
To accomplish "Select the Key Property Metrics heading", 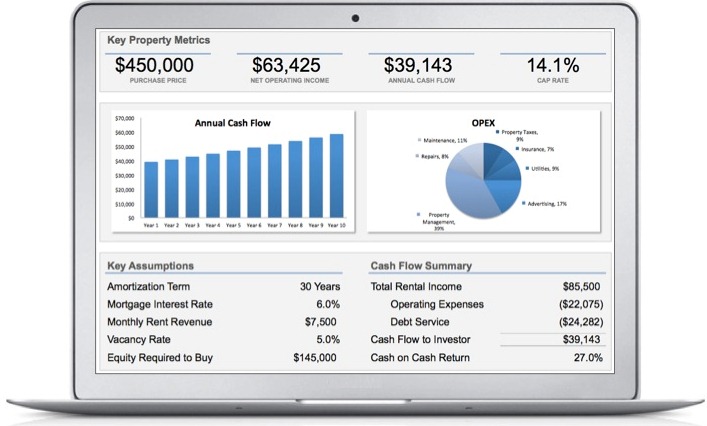I will pyautogui.click(x=159, y=40).
